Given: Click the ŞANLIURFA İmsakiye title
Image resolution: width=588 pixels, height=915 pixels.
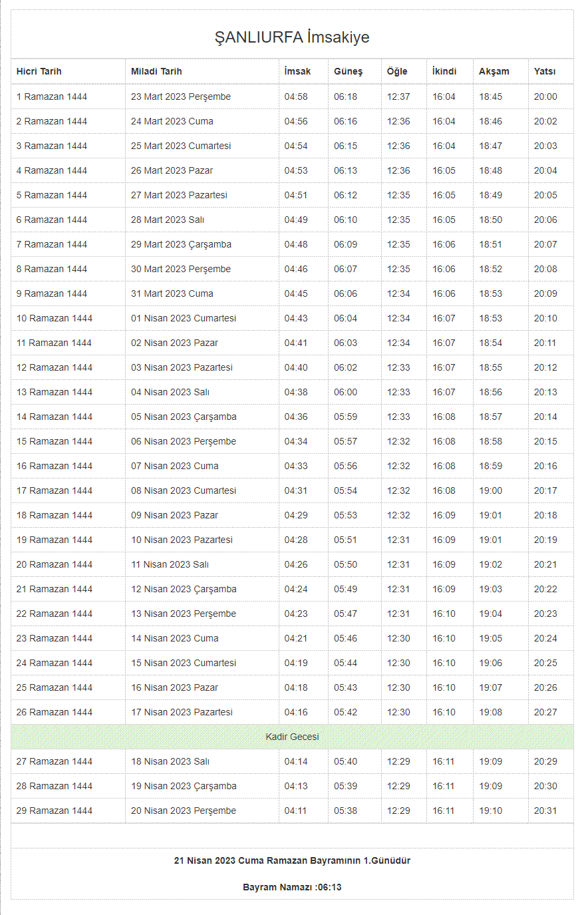Looking at the screenshot, I should [x=292, y=37].
